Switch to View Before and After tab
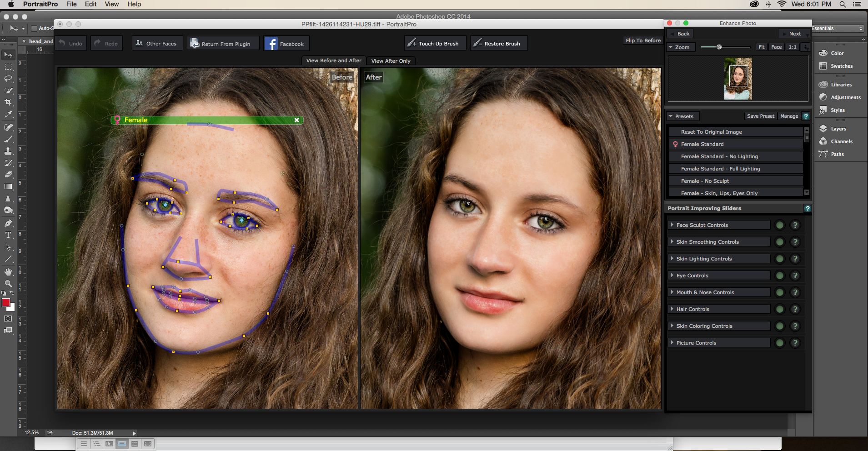This screenshot has height=451, width=868. (x=334, y=60)
